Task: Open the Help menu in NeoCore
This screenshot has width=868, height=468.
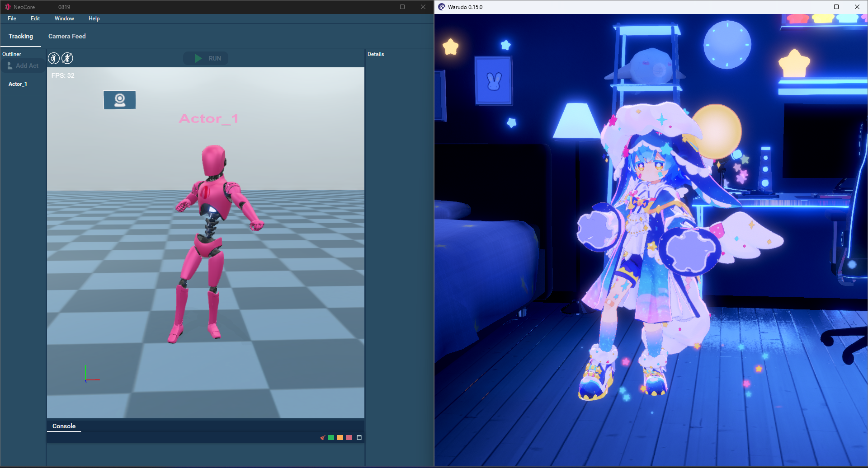Action: 94,19
